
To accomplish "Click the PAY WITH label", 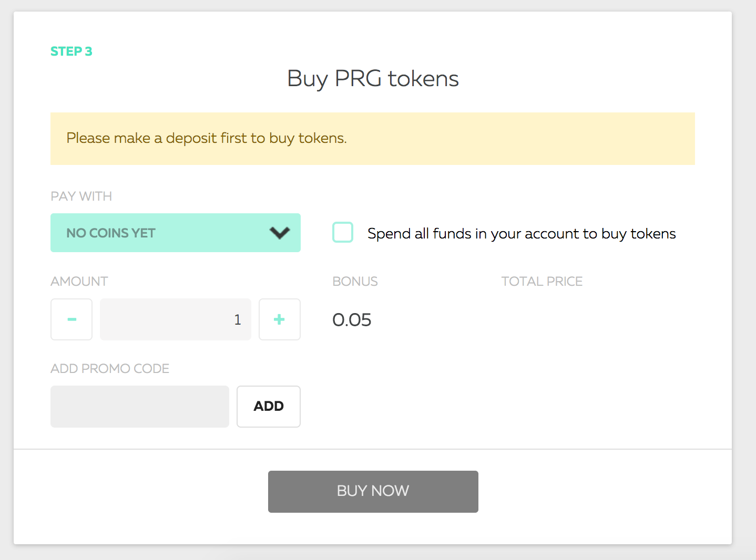I will pyautogui.click(x=81, y=196).
